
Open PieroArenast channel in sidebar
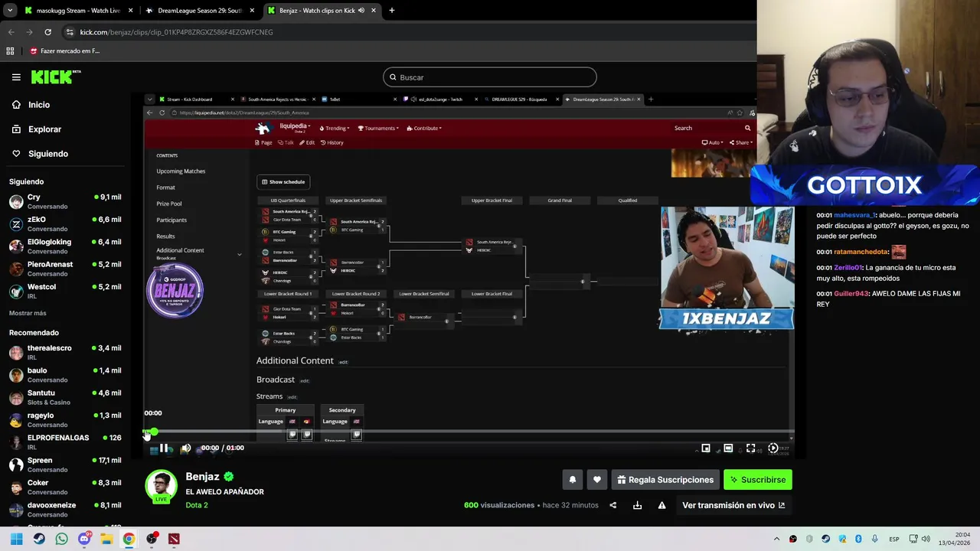[x=66, y=269]
